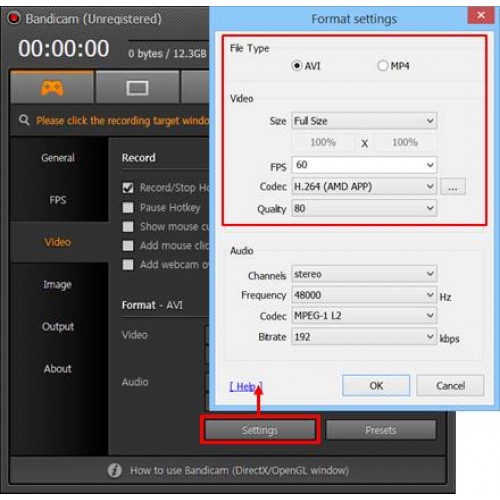Select the screen rectangle recording mode tab
Image resolution: width=500 pixels, height=500 pixels.
tap(137, 88)
